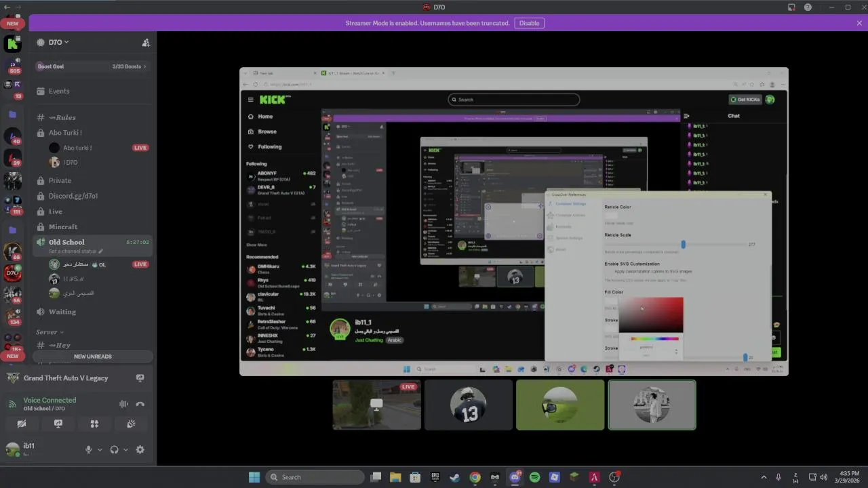Open File Explorer from the taskbar
Screen dimensions: 868x488
coord(395,477)
